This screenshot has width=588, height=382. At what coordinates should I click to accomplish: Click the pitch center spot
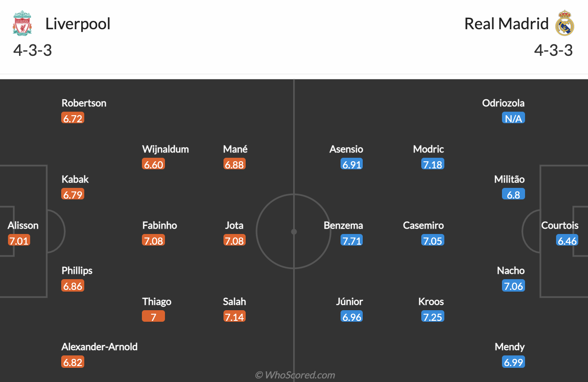click(x=294, y=231)
